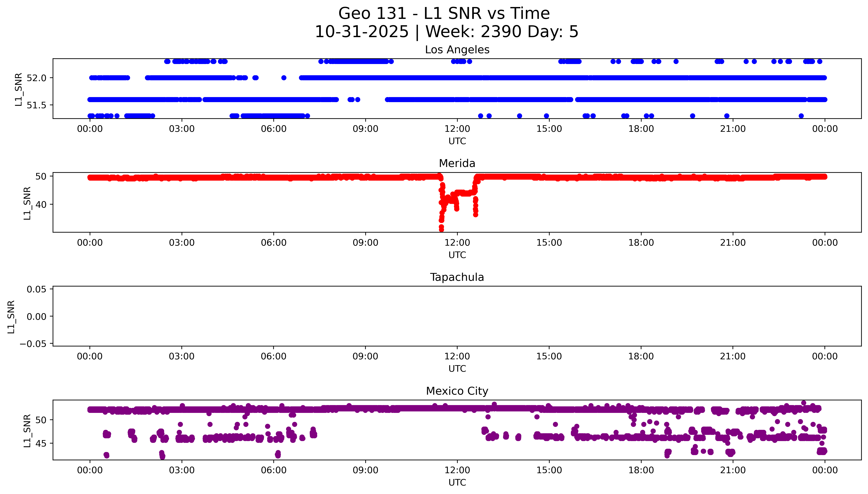Click the 40 y-axis tick in Merida plot
This screenshot has width=868, height=494.
click(41, 205)
